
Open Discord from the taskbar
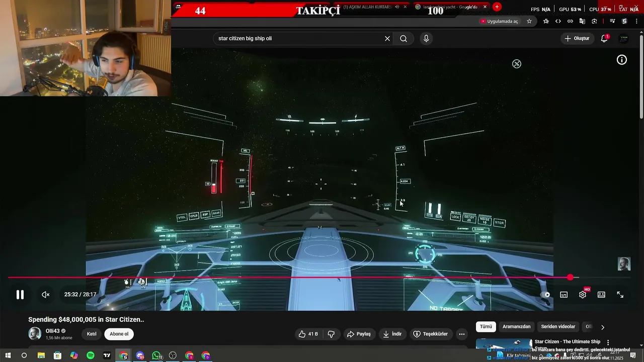[x=140, y=356]
